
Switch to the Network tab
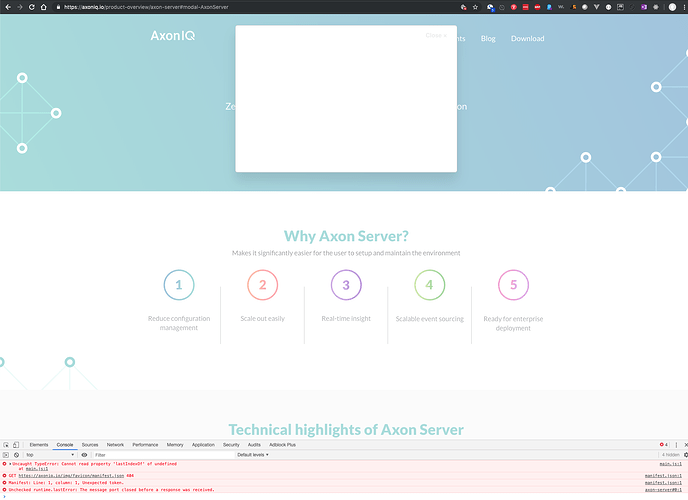(x=115, y=445)
